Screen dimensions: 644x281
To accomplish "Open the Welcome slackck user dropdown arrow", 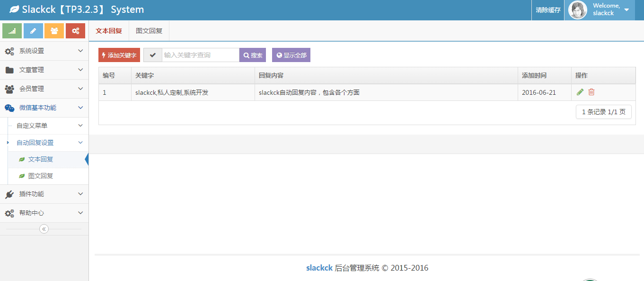I will coord(626,10).
